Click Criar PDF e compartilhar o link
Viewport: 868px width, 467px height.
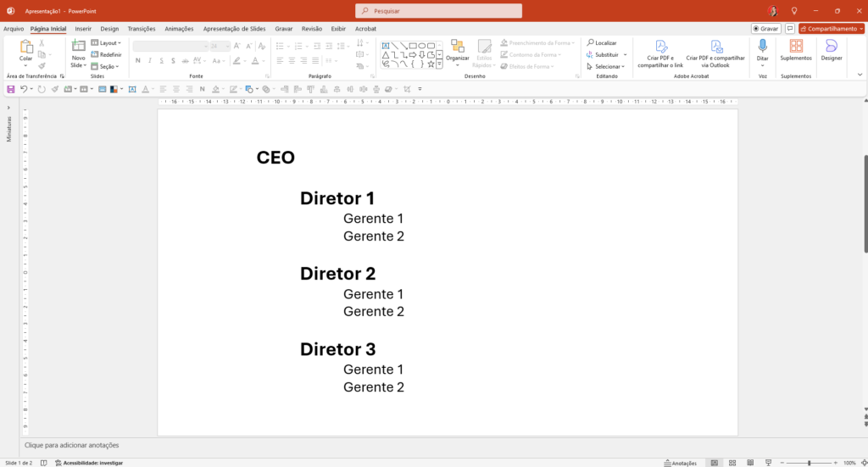[x=660, y=47]
